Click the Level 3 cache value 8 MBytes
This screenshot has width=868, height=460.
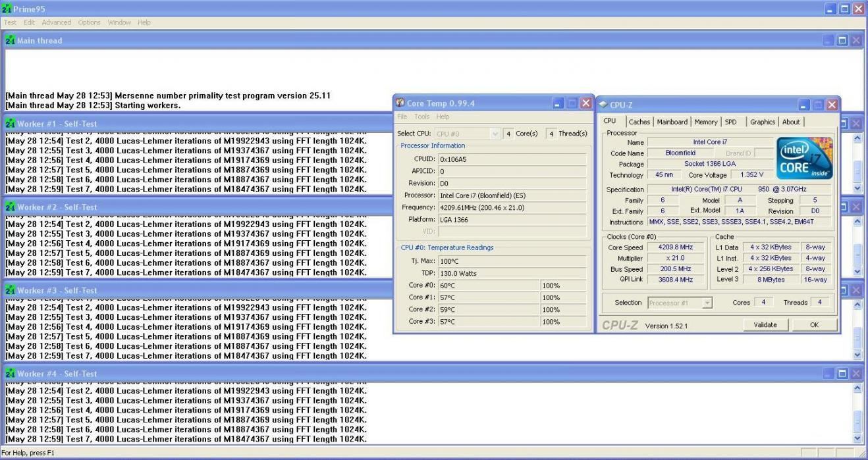[x=770, y=280]
